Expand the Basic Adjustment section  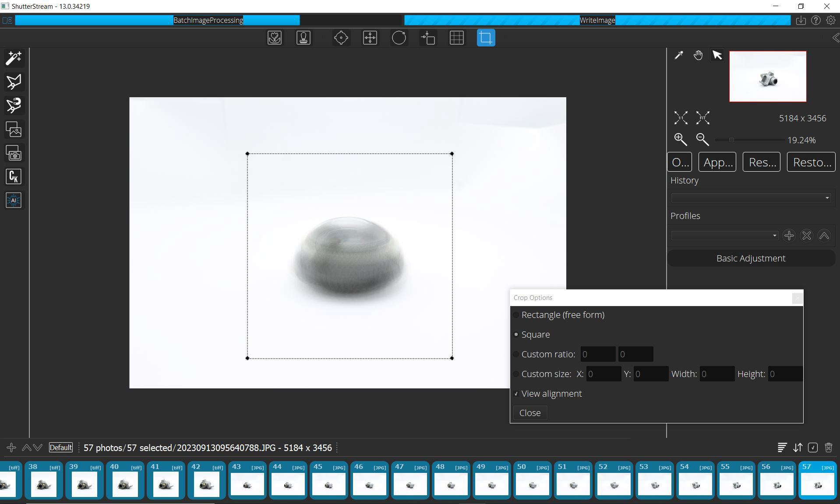click(751, 258)
